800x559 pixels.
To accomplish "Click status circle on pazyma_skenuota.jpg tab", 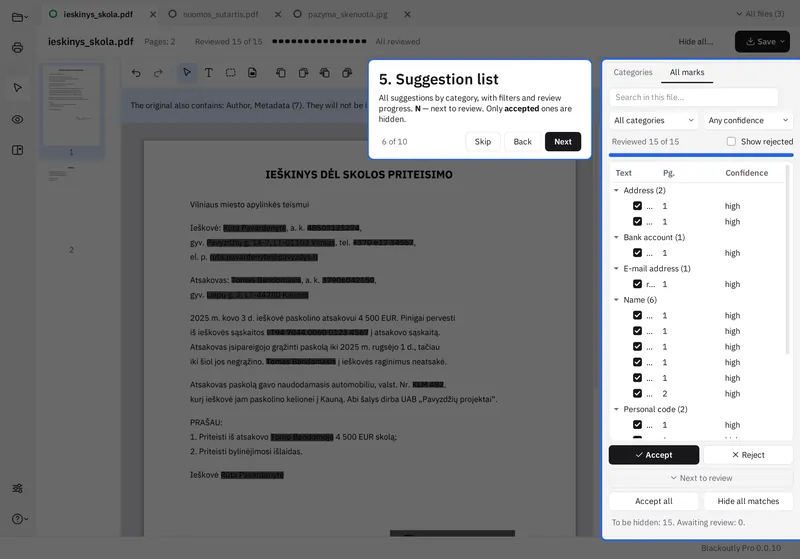I will click(297, 14).
